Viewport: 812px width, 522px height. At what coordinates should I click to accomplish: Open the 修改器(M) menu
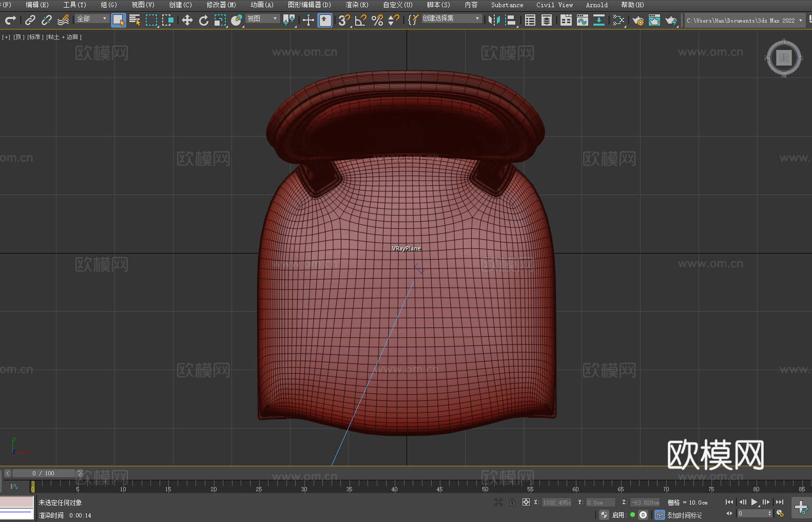click(221, 5)
